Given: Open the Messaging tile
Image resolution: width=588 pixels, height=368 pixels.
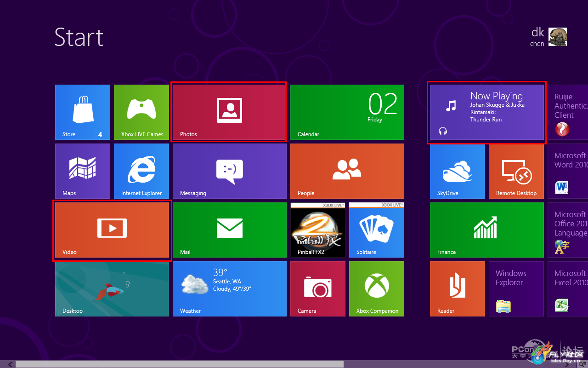Looking at the screenshot, I should pos(230,171).
